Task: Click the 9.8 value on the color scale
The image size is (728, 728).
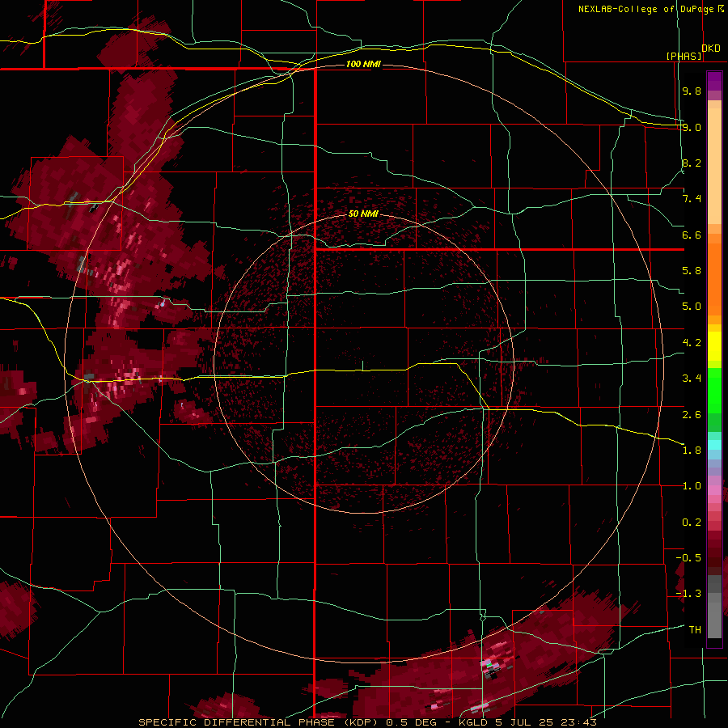Action: (692, 91)
